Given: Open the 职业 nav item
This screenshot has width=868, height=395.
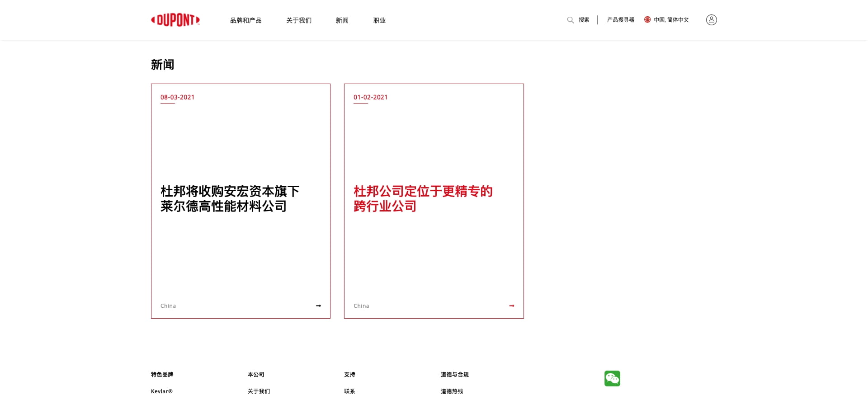Looking at the screenshot, I should pos(379,20).
